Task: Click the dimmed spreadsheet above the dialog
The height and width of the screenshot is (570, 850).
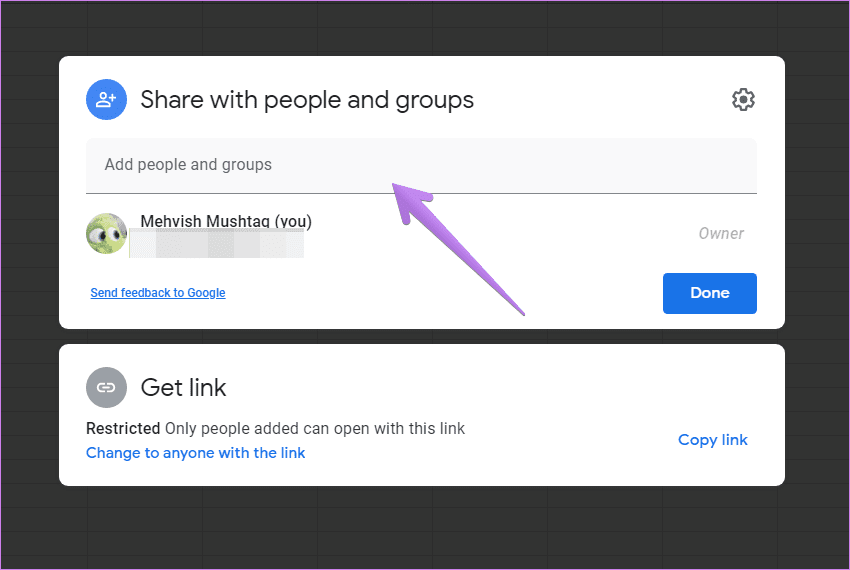Action: (x=425, y=27)
